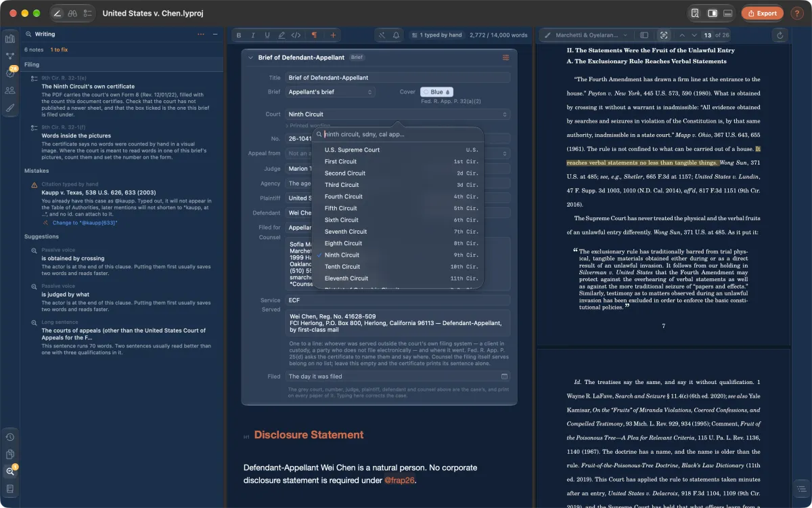Open the find in document icon
The width and height of the screenshot is (812, 508).
click(696, 13)
